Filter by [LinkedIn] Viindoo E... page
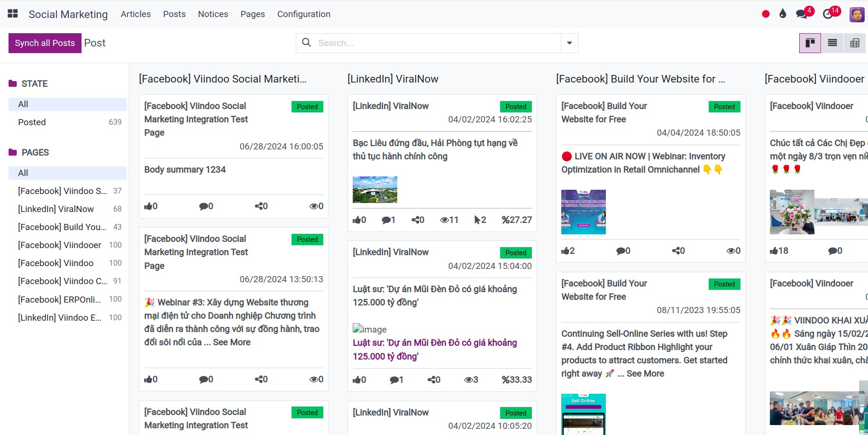 67,318
